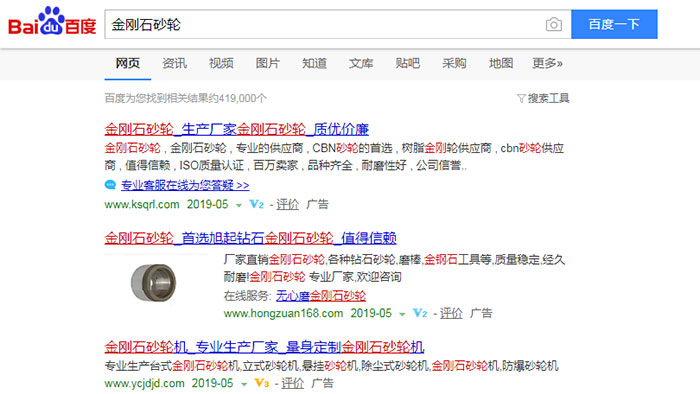Select the 文库 tab
The height and width of the screenshot is (394, 700).
pyautogui.click(x=361, y=63)
